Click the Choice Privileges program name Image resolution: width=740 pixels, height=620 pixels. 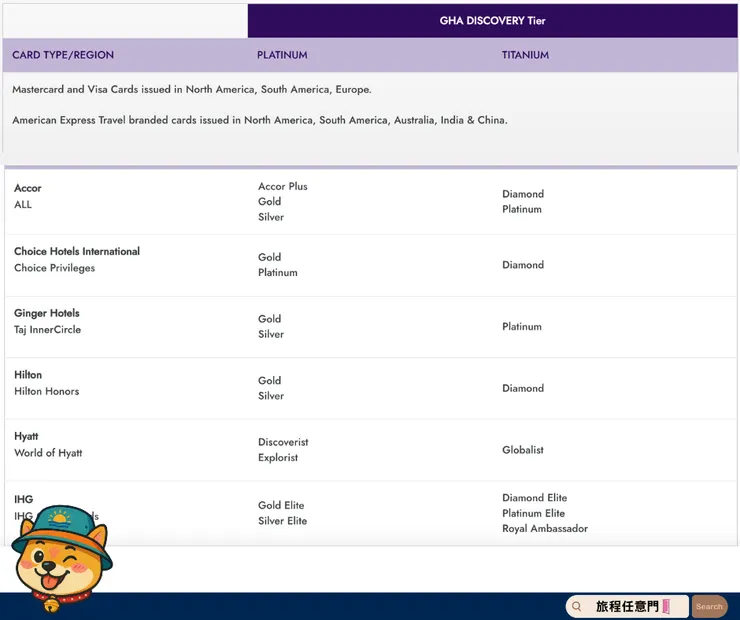coord(55,268)
